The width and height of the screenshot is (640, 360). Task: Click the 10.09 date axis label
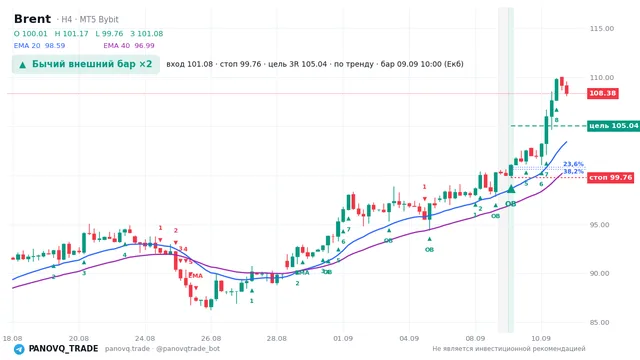tap(541, 338)
